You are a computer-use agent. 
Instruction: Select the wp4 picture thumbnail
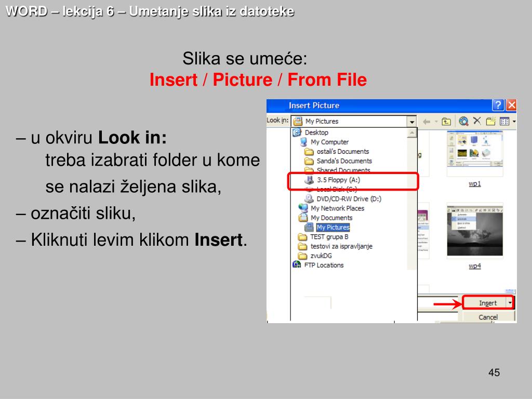pos(475,231)
